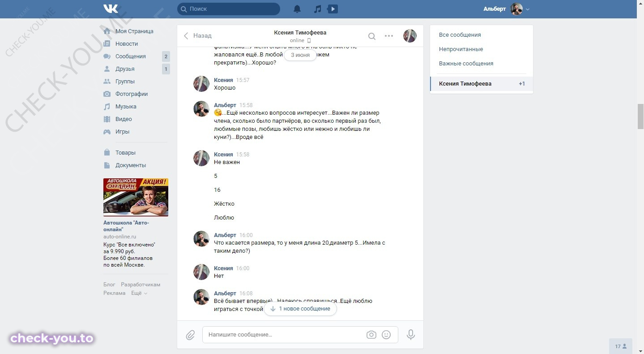Click the camera icon beside Фотографии
This screenshot has width=644, height=354.
107,94
